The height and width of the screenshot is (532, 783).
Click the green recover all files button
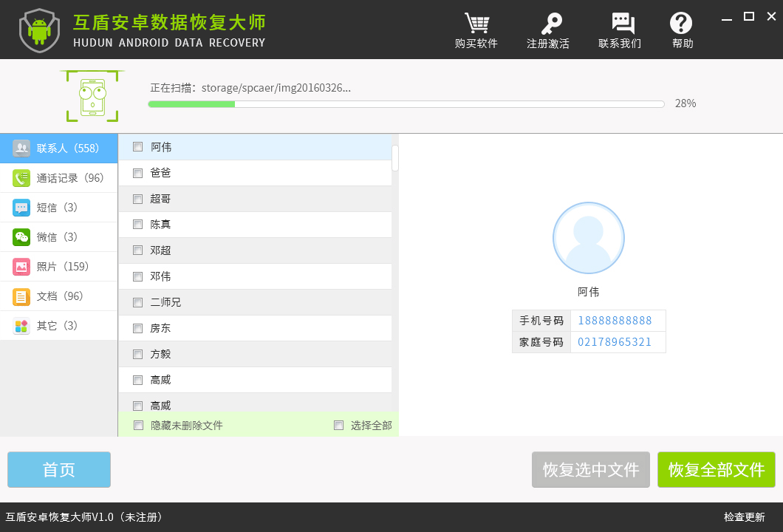click(x=716, y=470)
